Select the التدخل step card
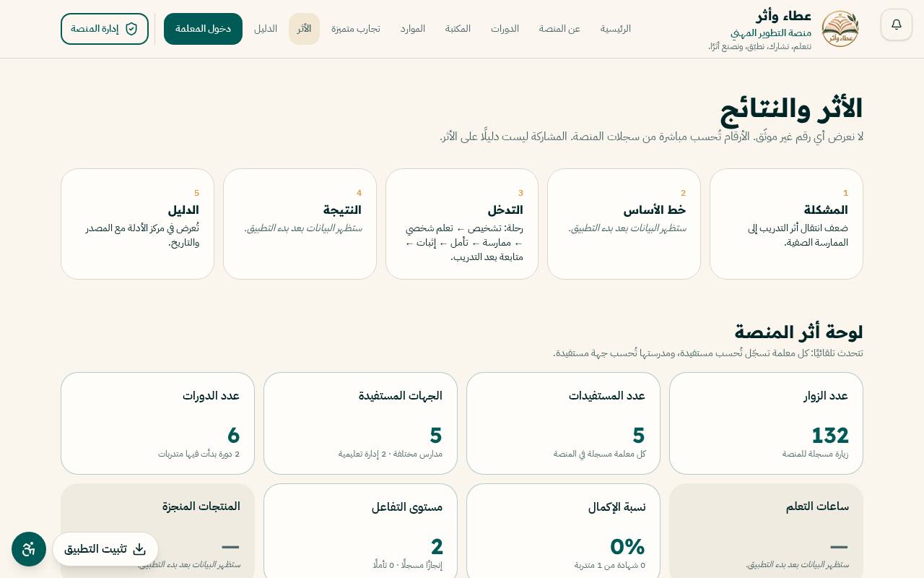The image size is (924, 578). click(x=462, y=224)
